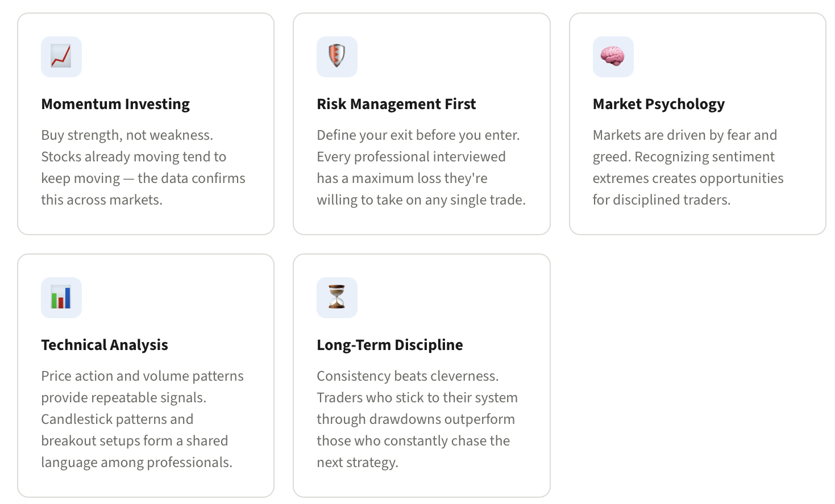Click 'this across markets.' text line
The image size is (835, 504).
pyautogui.click(x=102, y=200)
